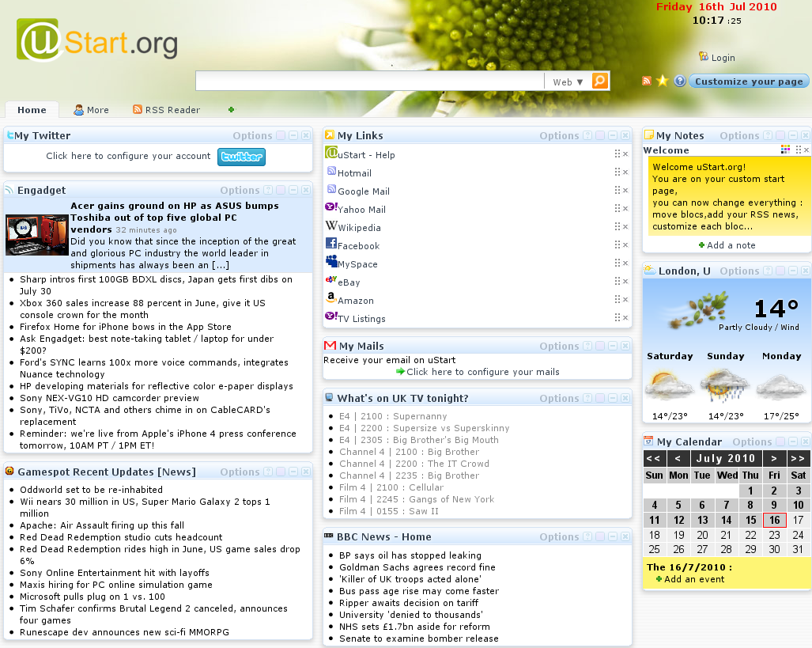Viewport: 812px width, 648px height.
Task: Pick the color swatch in the My Twitter header
Action: [x=281, y=135]
